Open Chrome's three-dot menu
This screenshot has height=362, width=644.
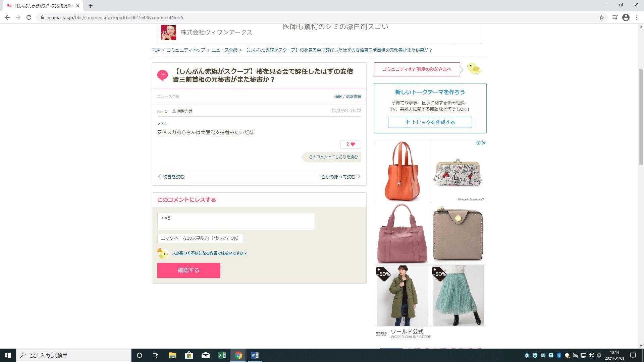pyautogui.click(x=637, y=17)
